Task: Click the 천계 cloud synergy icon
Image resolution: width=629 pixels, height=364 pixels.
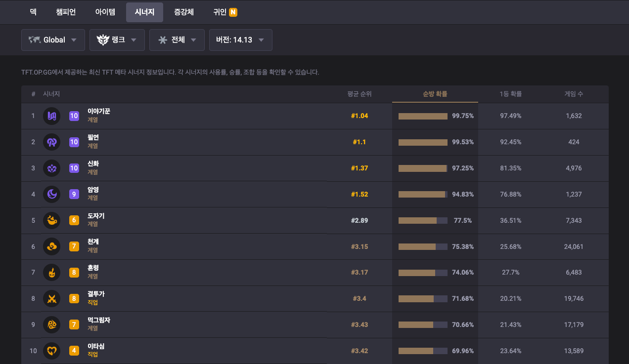Action: point(51,246)
